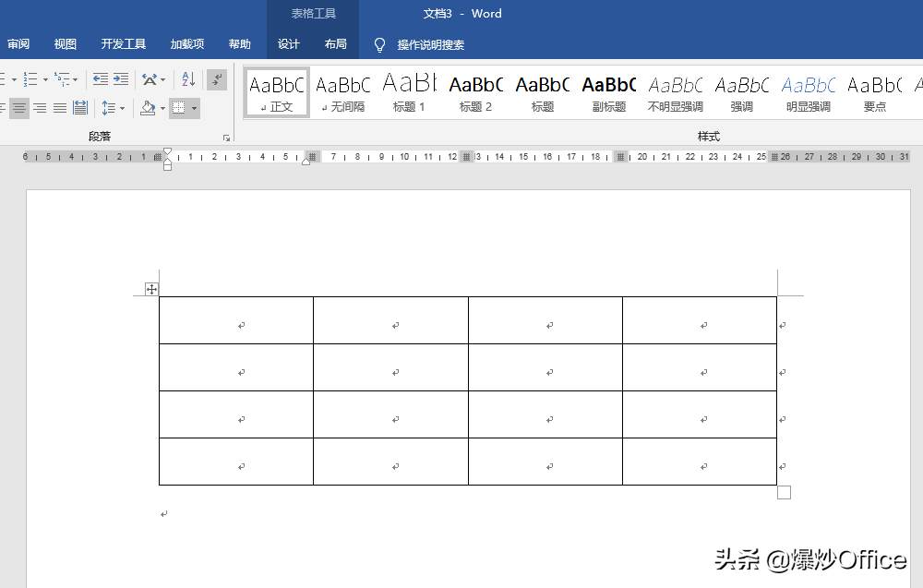This screenshot has height=588, width=923.
Task: Click the ruler column marker near mark 26
Action: [x=774, y=157]
